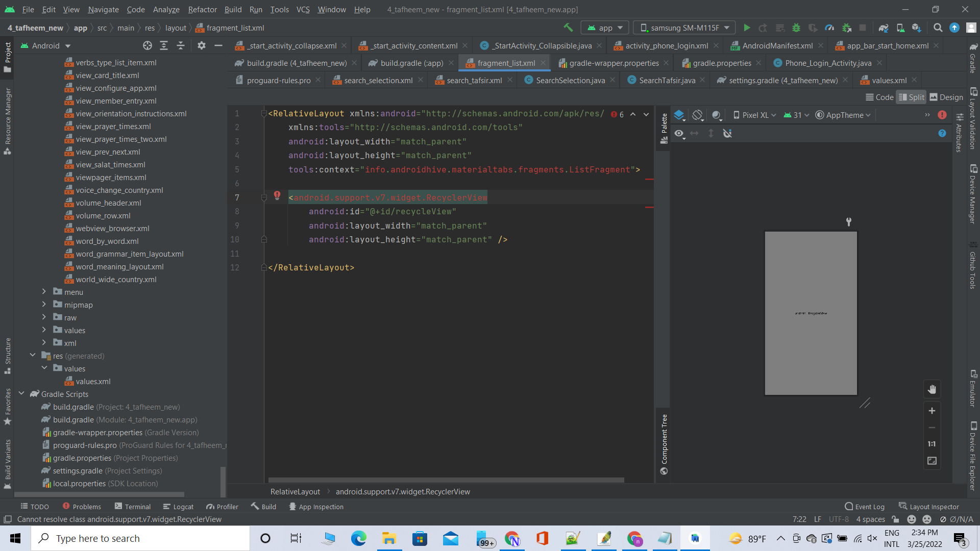Select the pan hand tool in preview
Viewport: 980px width, 551px height.
[932, 389]
